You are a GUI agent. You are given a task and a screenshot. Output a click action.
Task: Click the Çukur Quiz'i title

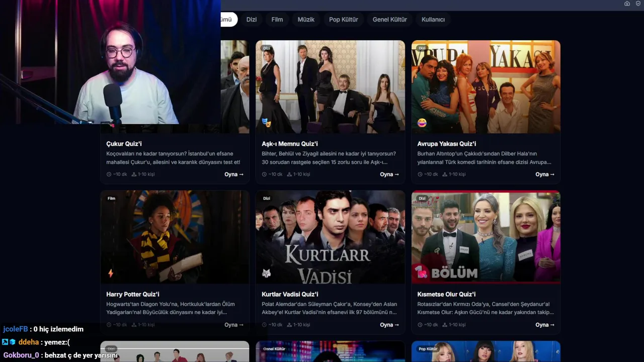(124, 144)
